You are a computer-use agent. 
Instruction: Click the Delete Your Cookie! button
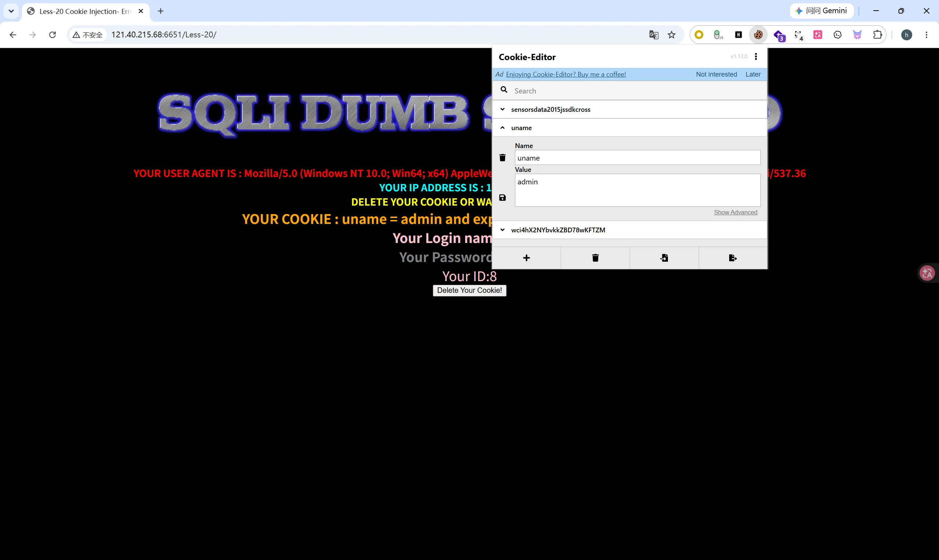tap(469, 290)
